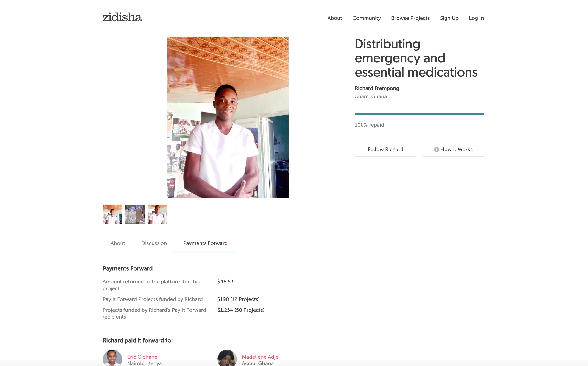This screenshot has height=366, width=588.
Task: Click the zidisha logo
Action: pos(122,17)
